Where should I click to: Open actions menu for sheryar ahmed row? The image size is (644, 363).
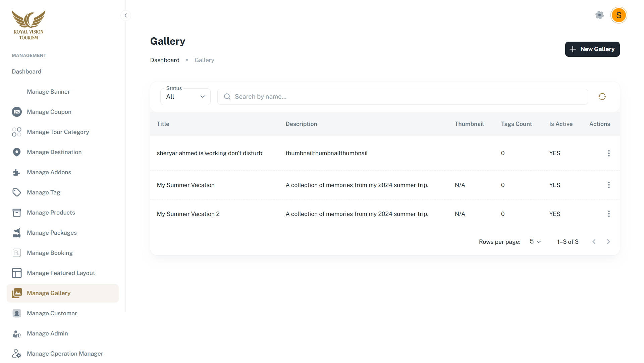point(609,153)
